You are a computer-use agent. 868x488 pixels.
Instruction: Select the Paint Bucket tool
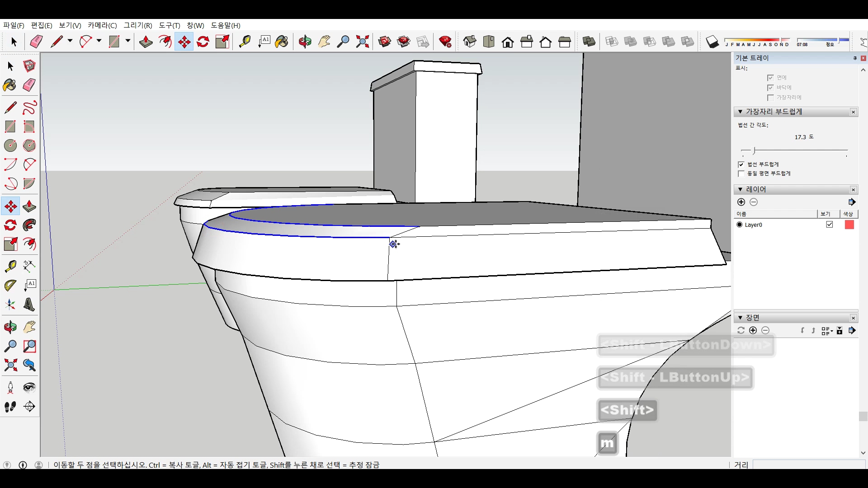9,85
